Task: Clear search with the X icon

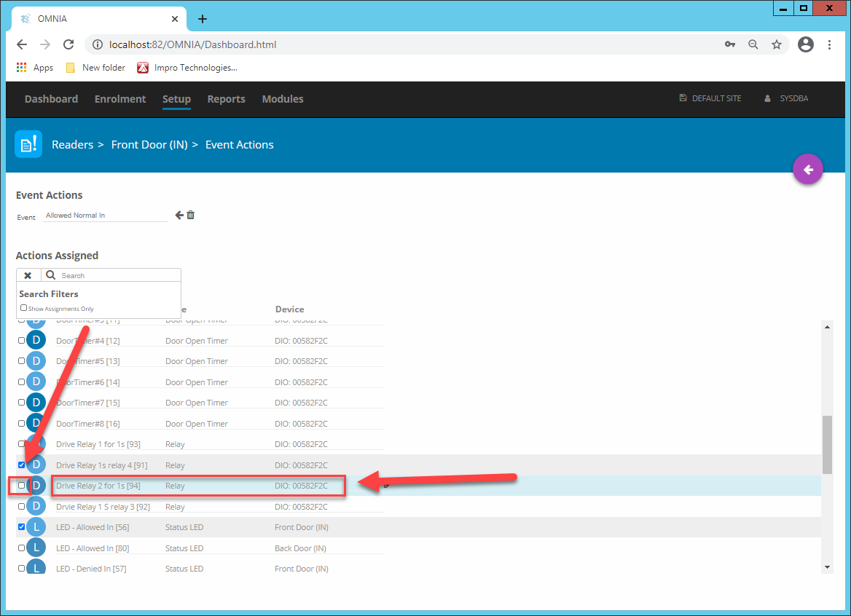Action: click(28, 275)
